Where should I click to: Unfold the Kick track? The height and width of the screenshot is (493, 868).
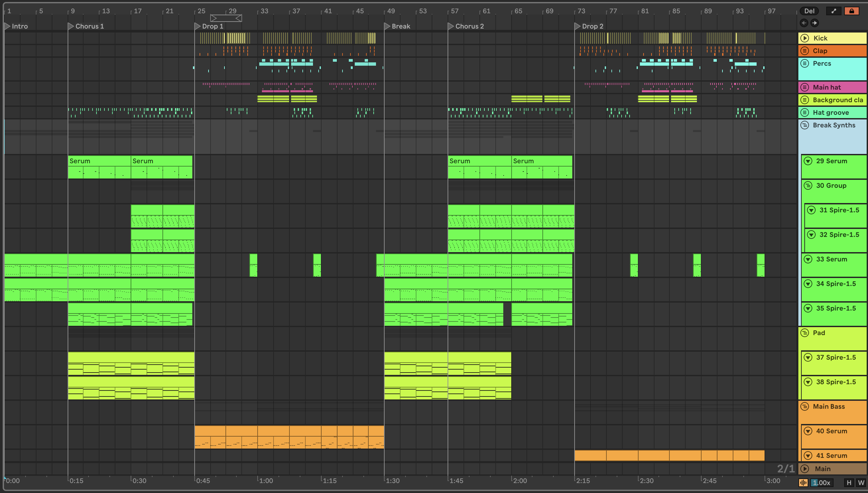point(805,38)
